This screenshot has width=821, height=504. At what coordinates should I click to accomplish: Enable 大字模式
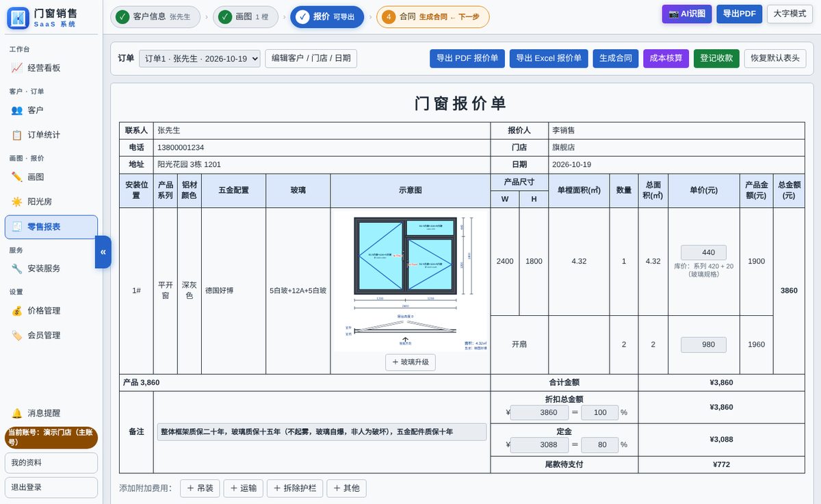(x=790, y=14)
